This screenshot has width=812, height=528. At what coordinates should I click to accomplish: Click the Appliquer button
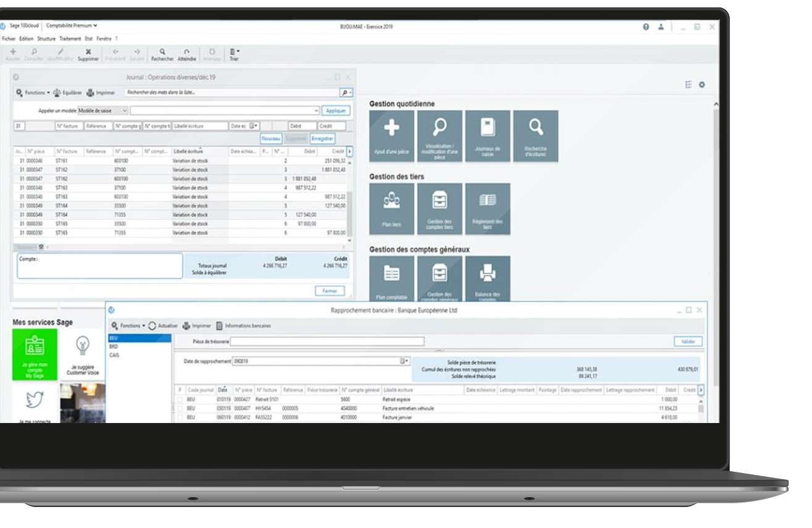336,111
